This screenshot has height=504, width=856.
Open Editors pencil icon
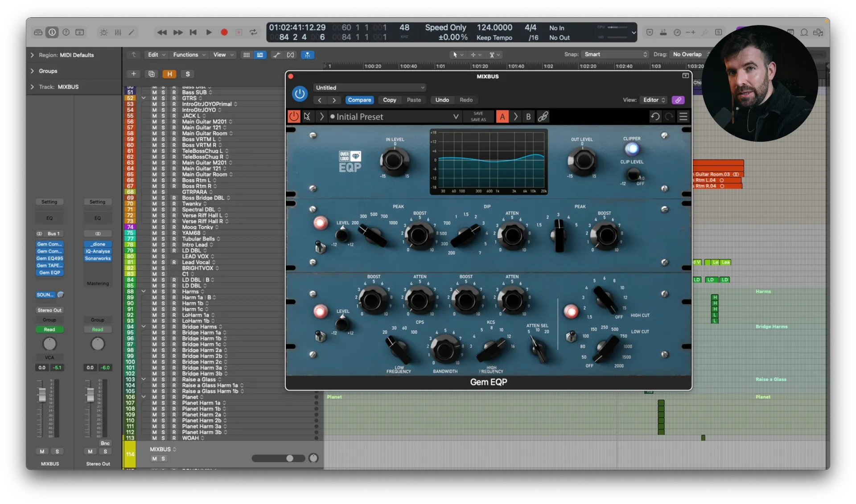point(132,32)
